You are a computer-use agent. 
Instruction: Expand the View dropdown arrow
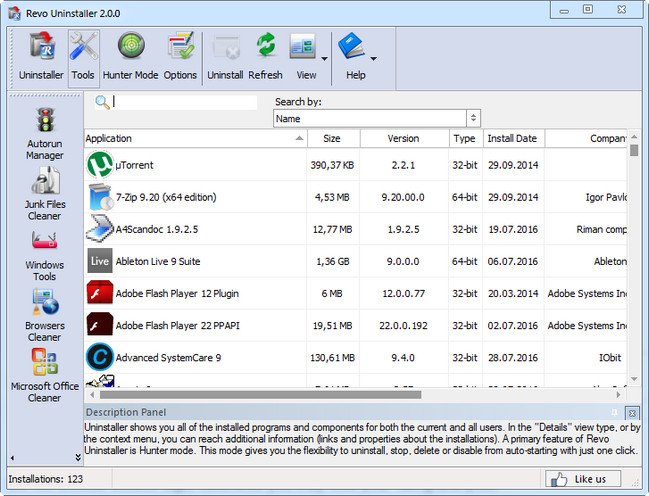(x=324, y=59)
